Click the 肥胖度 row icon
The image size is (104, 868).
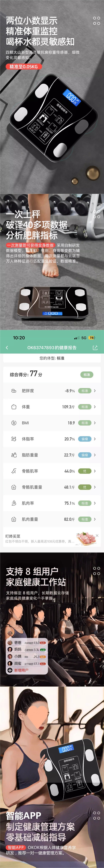14,391
